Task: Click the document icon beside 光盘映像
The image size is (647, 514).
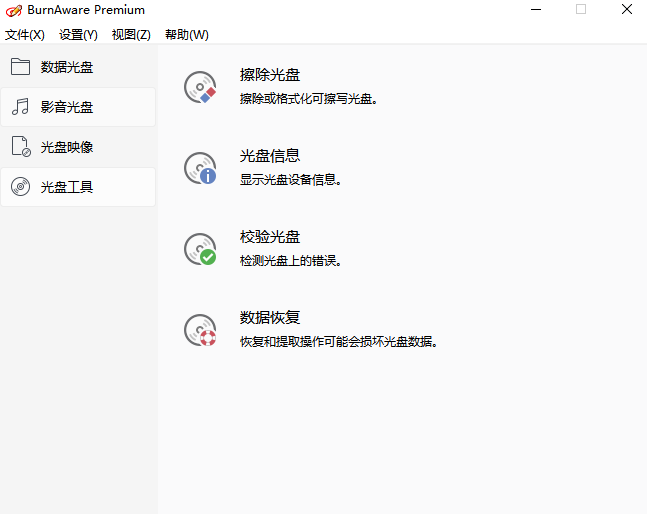Action: [x=21, y=146]
